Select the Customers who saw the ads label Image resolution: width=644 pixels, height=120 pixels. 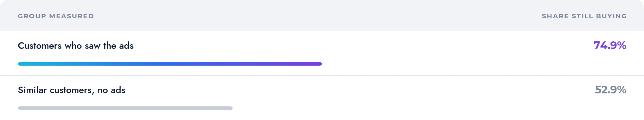coord(76,46)
